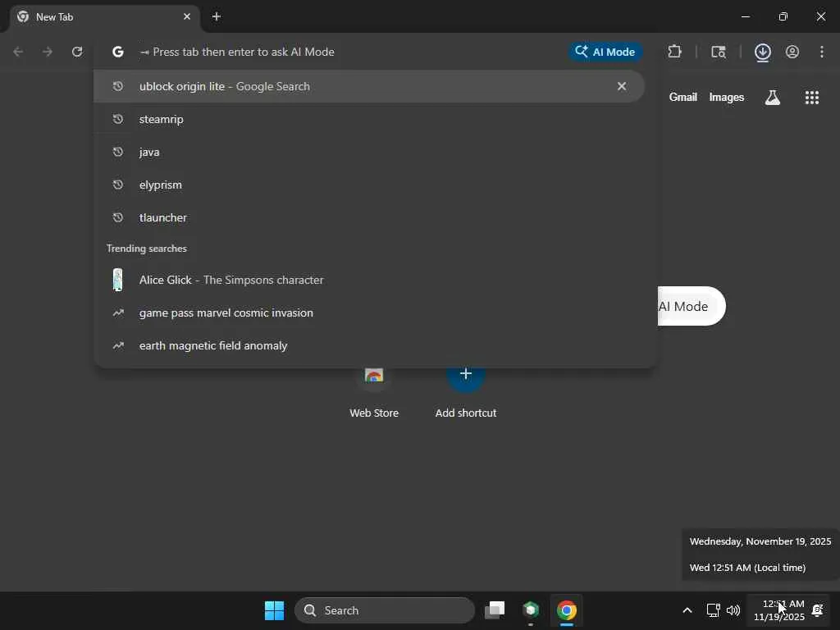The height and width of the screenshot is (630, 840).
Task: Open Chrome three-dot menu
Action: click(822, 52)
